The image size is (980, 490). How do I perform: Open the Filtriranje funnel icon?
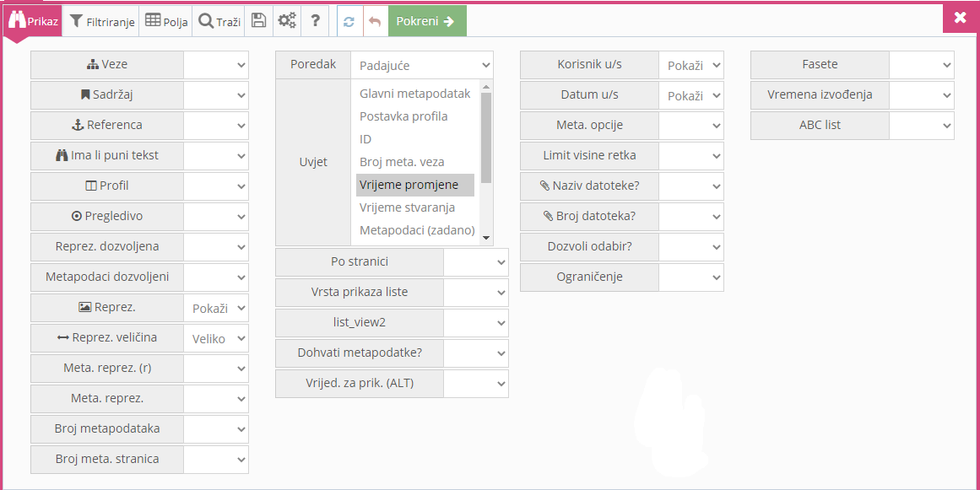[76, 21]
